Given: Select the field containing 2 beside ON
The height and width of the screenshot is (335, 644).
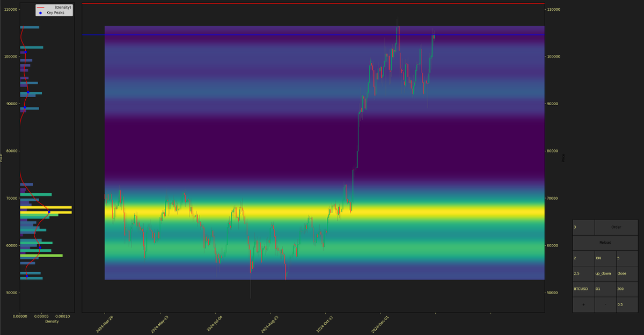Looking at the screenshot, I should (x=583, y=258).
